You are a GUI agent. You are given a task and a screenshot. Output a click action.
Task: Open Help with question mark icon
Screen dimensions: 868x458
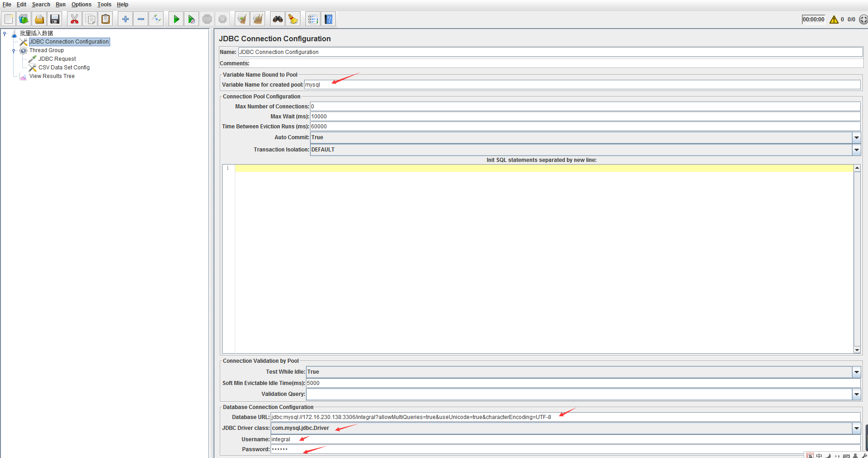click(x=329, y=19)
